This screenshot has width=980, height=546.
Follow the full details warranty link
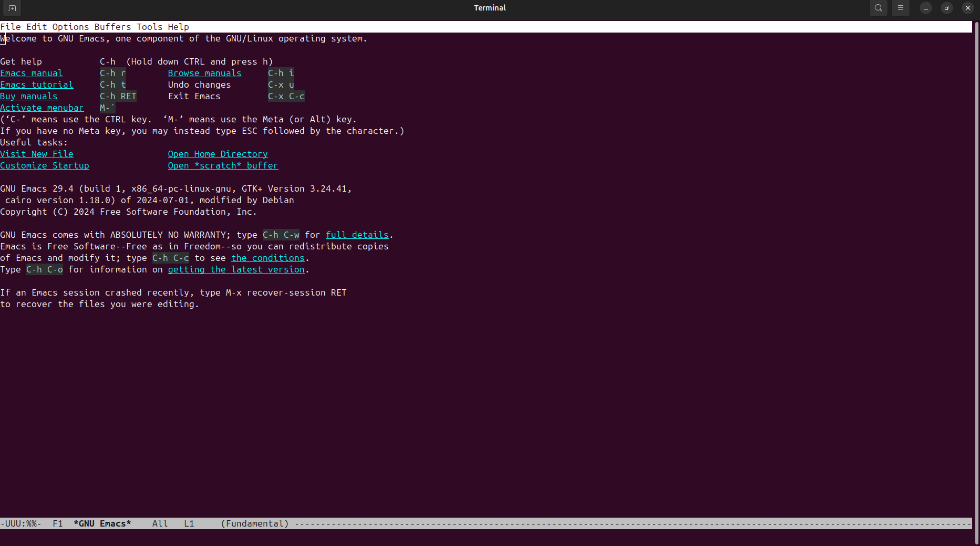pyautogui.click(x=357, y=235)
